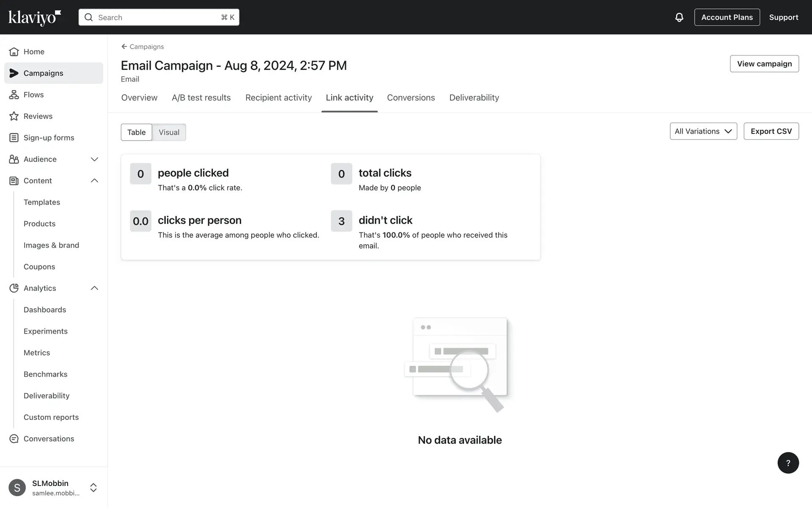Click the Search input field
The height and width of the screenshot is (508, 812).
159,17
